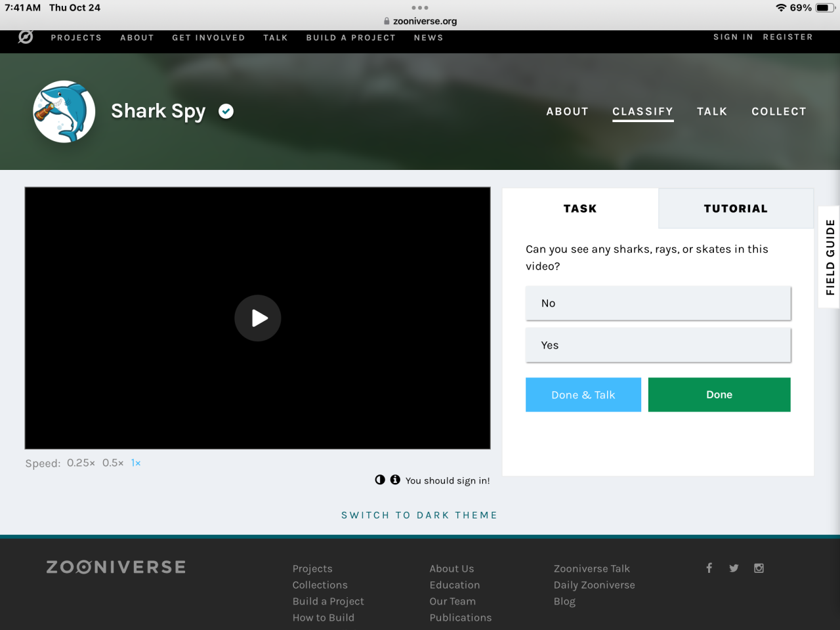Switch to the Tutorial tab
840x630 pixels.
736,209
